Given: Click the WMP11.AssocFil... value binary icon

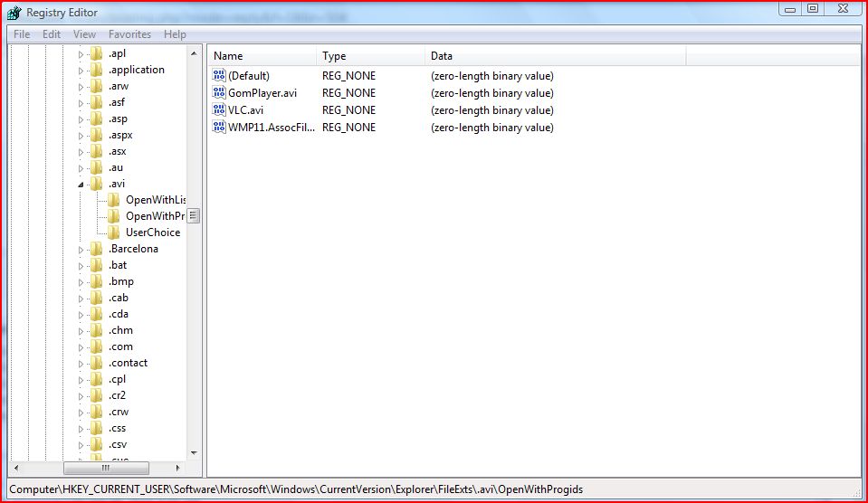Looking at the screenshot, I should pos(219,127).
